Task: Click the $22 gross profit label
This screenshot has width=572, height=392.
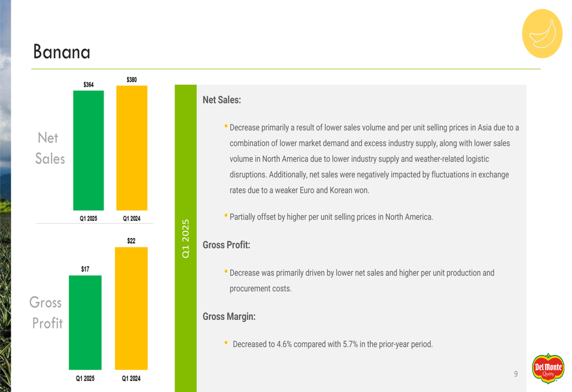Action: click(132, 241)
